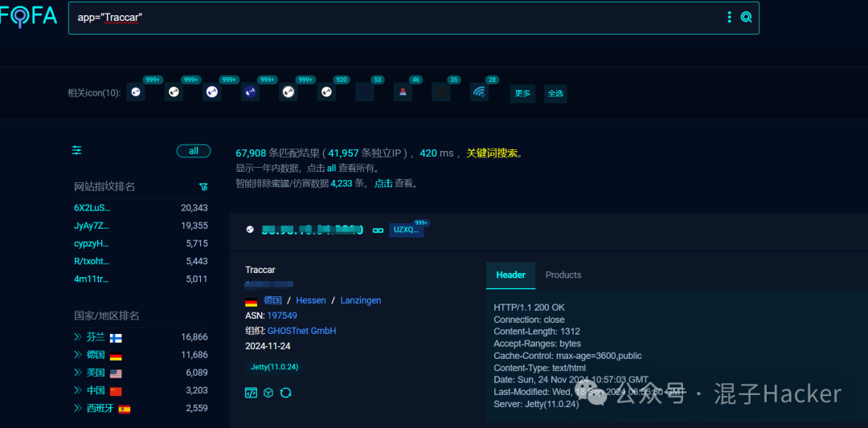Click the 2024-11-24 date text

[x=268, y=346]
